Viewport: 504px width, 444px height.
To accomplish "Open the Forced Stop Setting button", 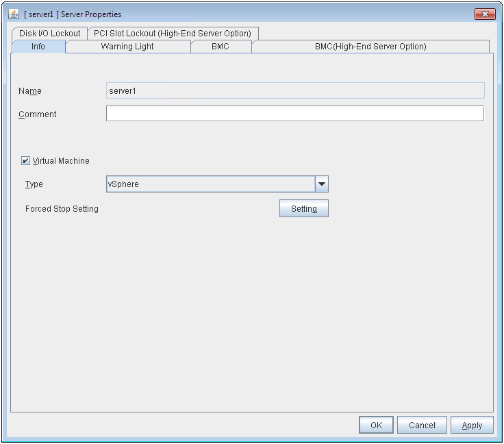I will point(303,209).
